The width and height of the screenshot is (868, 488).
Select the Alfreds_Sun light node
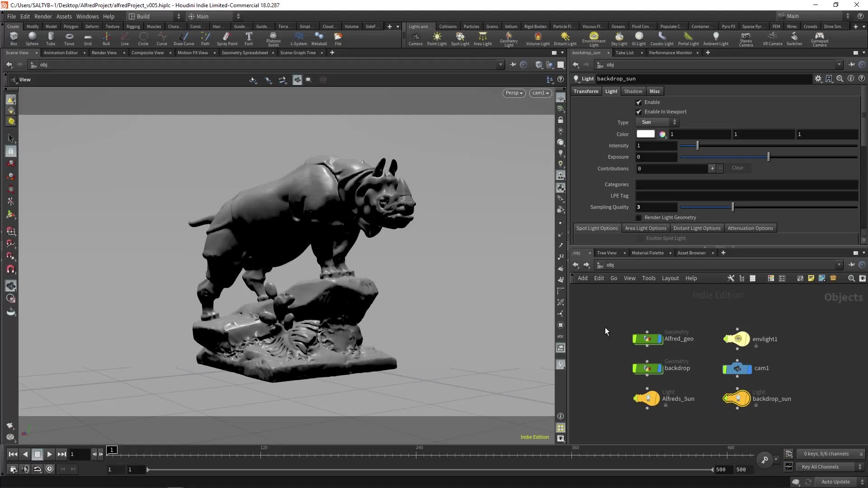pos(647,399)
